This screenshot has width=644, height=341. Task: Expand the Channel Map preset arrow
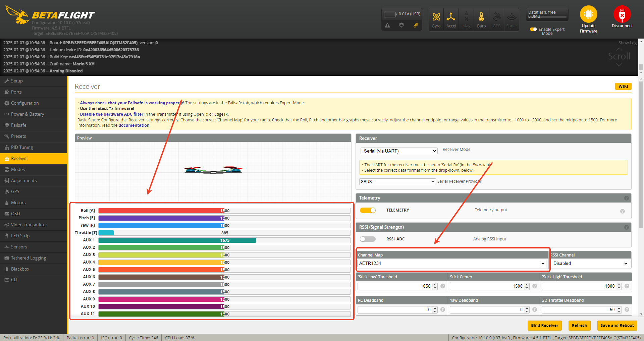click(x=543, y=264)
